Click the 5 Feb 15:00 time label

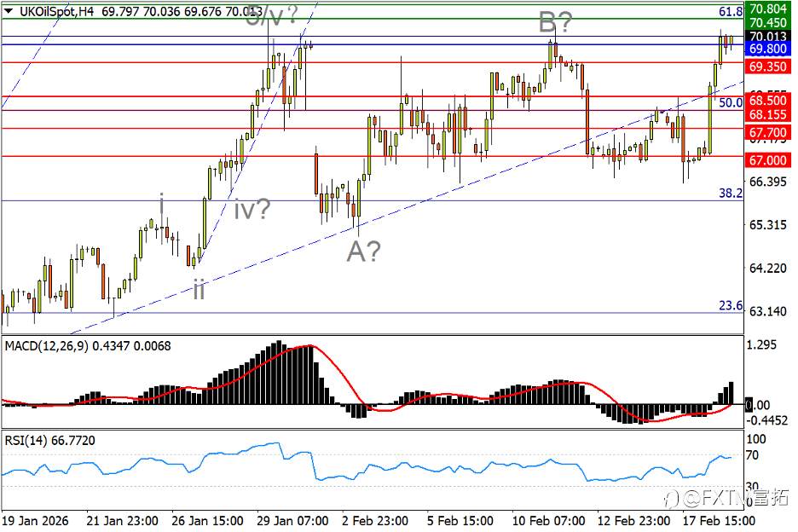(460, 521)
